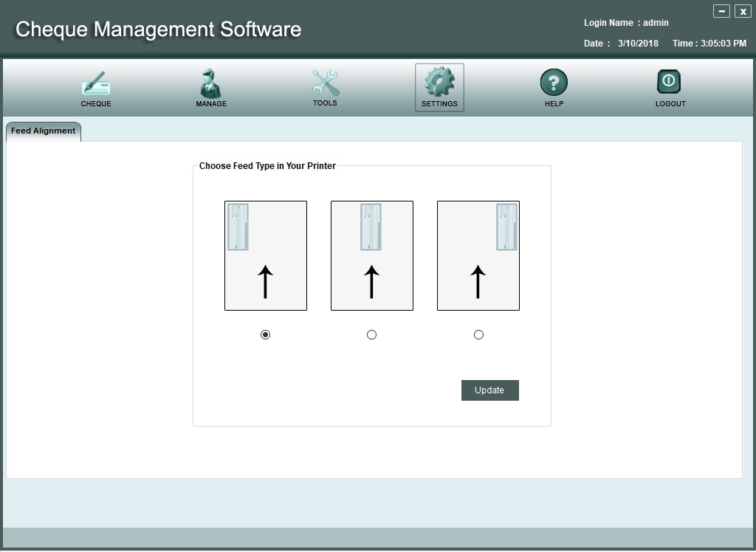This screenshot has height=552, width=756.
Task: Close the application with X button
Action: click(743, 11)
